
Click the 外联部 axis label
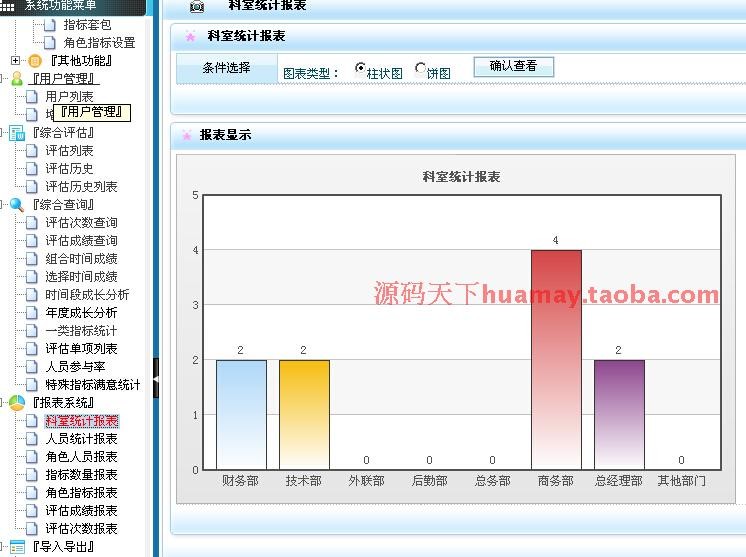coord(366,481)
